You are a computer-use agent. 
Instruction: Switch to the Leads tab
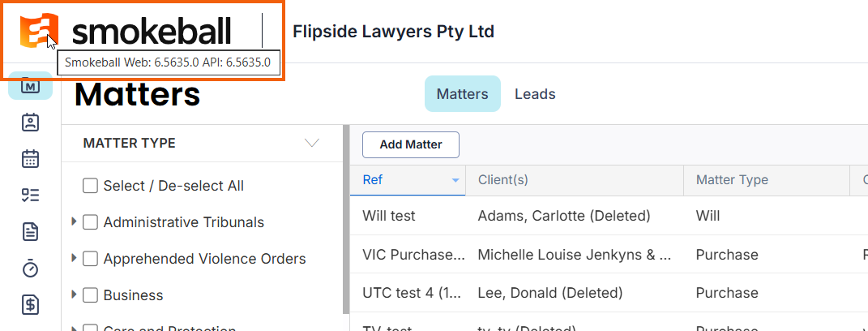[x=535, y=94]
